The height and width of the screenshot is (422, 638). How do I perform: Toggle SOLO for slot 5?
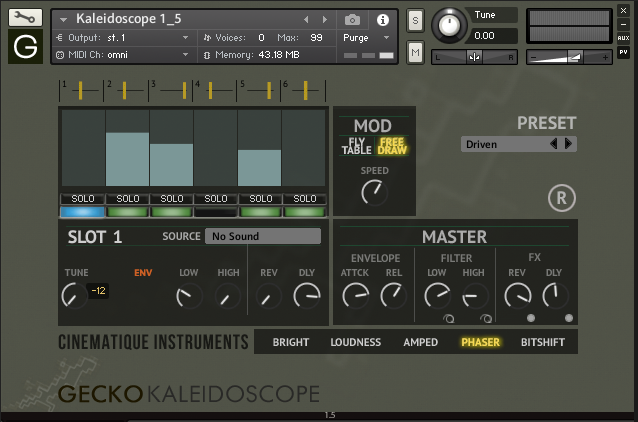[x=260, y=199]
